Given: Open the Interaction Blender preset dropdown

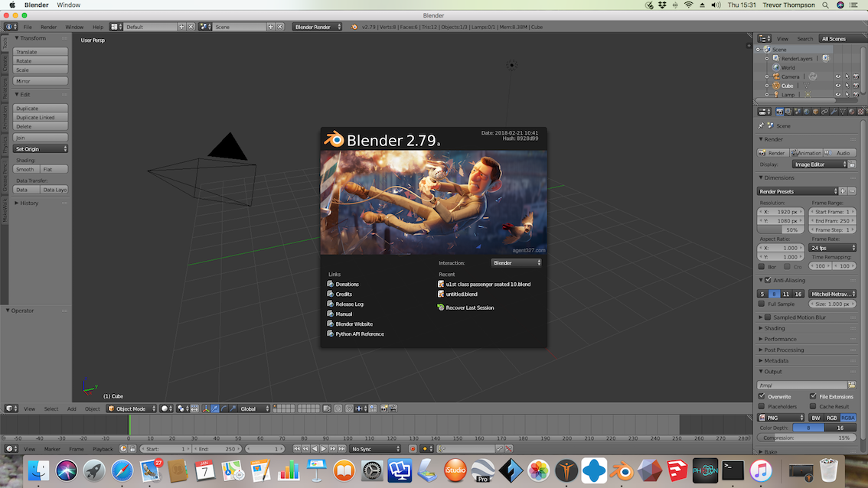Looking at the screenshot, I should (x=517, y=263).
